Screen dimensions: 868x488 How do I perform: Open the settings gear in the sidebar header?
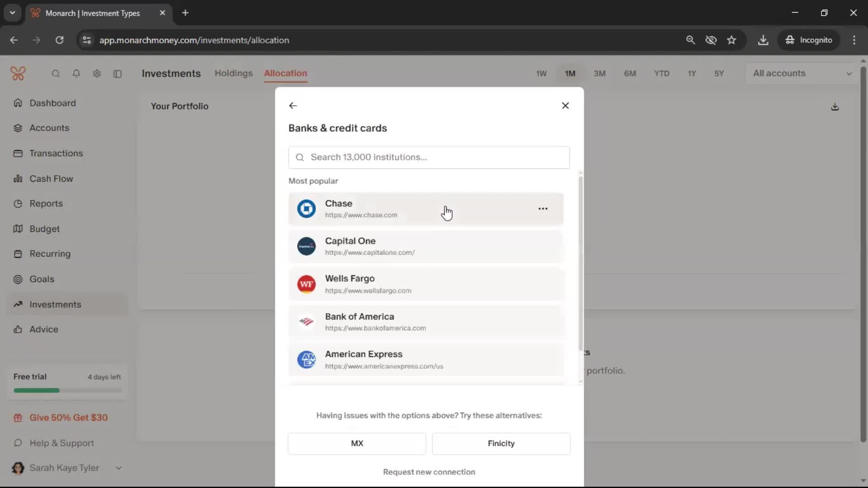coord(97,74)
